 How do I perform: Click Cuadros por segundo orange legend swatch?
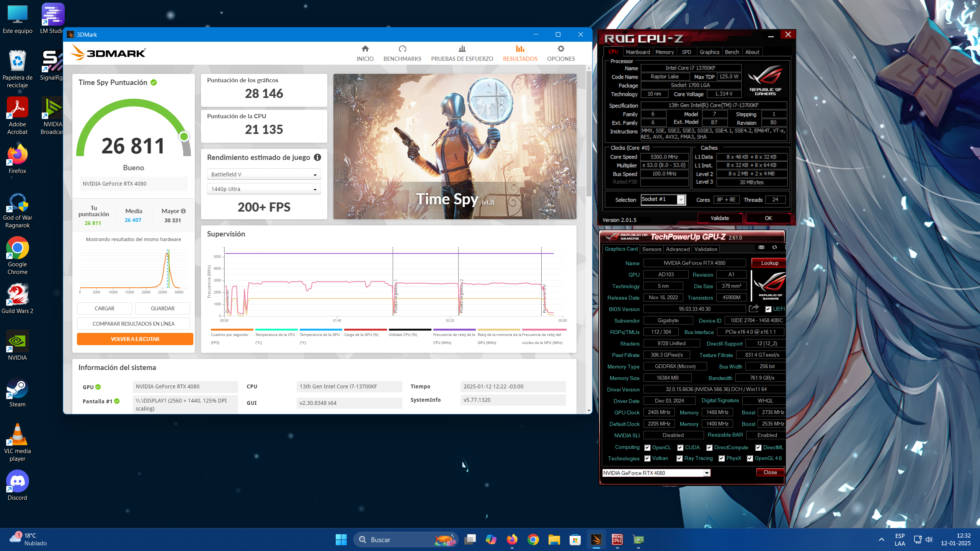232,329
